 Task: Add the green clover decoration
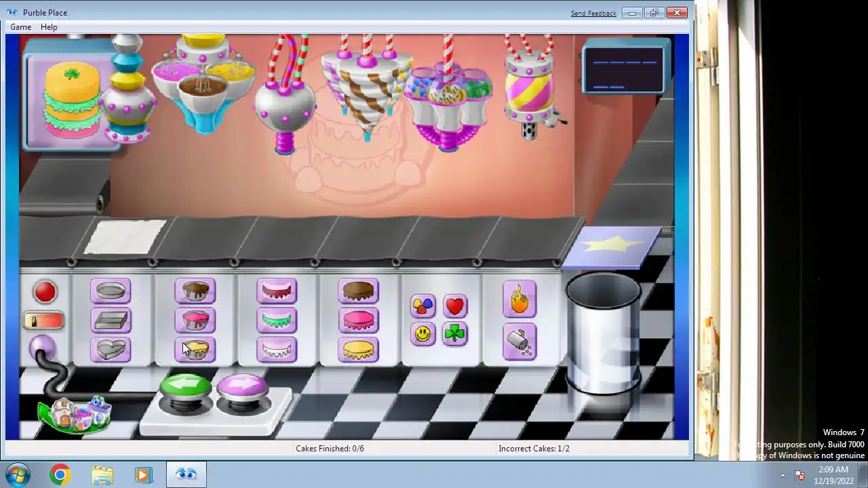coord(455,334)
